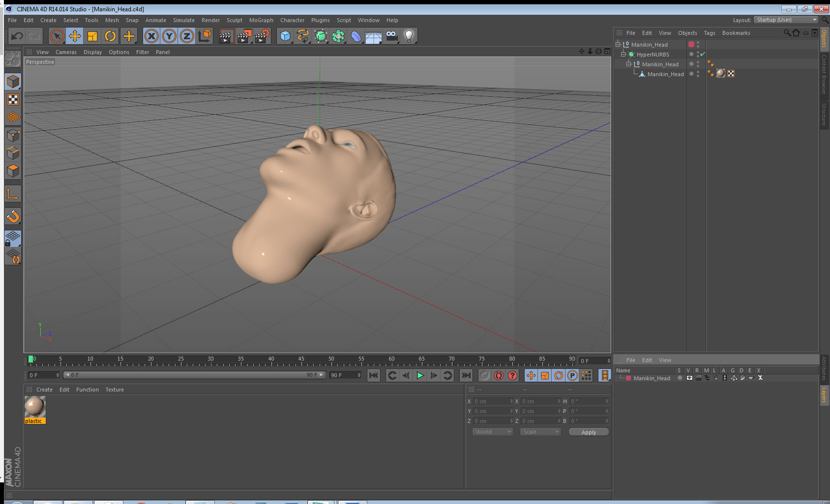
Task: Open the deformer objects icon
Action: pos(356,36)
